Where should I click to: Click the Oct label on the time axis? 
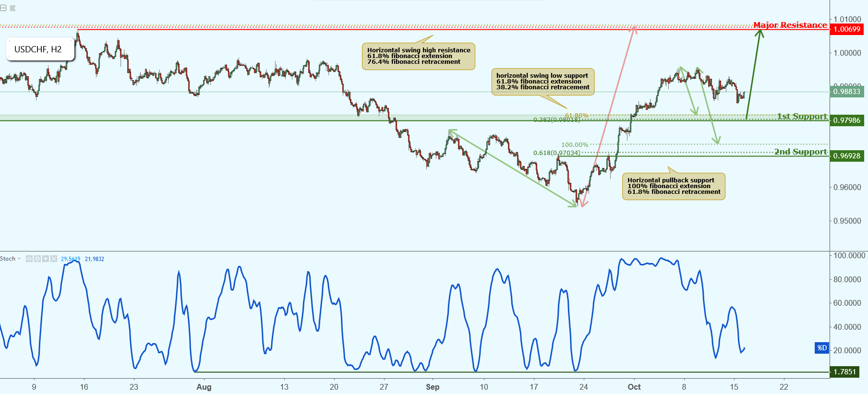click(x=634, y=387)
